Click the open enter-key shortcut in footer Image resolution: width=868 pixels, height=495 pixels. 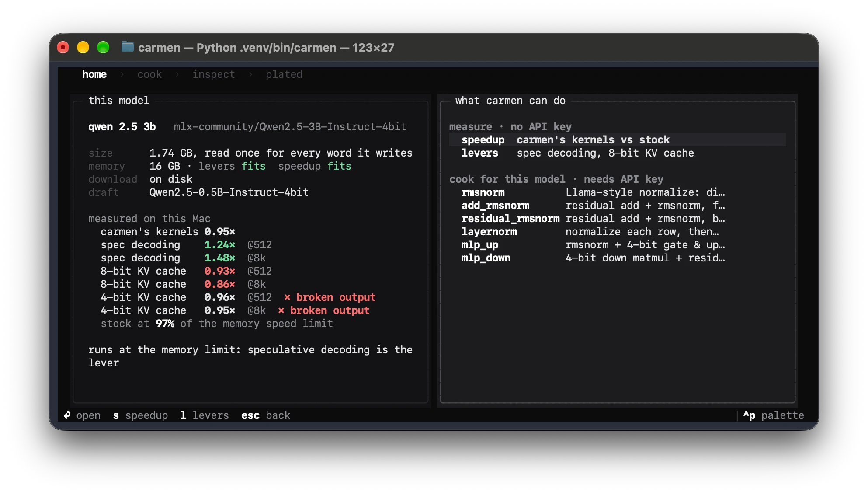click(82, 415)
